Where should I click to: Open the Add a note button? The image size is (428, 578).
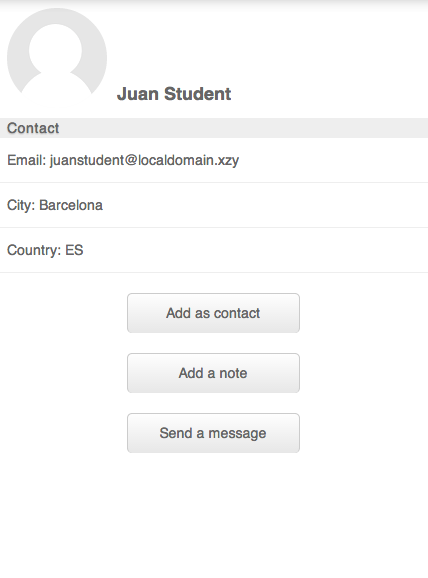click(x=213, y=373)
